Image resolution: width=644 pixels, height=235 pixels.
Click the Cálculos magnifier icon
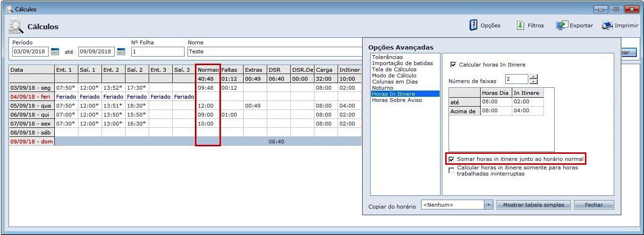pyautogui.click(x=16, y=26)
